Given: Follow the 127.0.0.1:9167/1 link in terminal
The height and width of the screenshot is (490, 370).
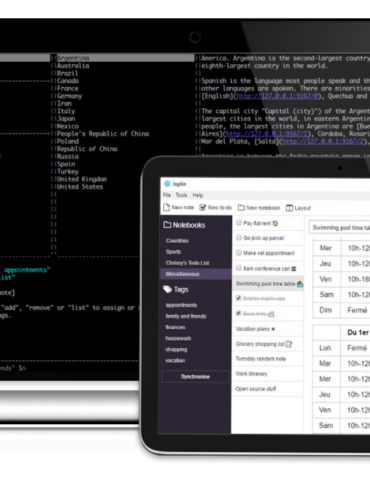Looking at the screenshot, I should 266,134.
